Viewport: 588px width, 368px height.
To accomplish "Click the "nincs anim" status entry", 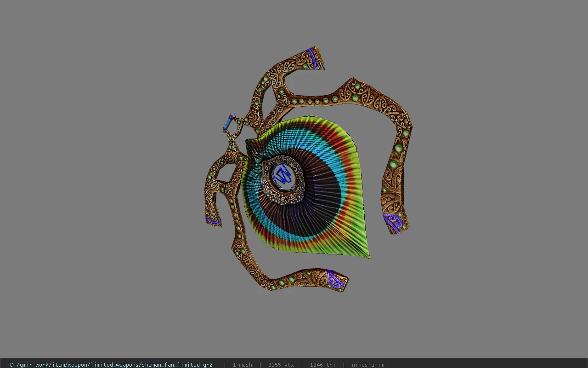I will click(368, 365).
